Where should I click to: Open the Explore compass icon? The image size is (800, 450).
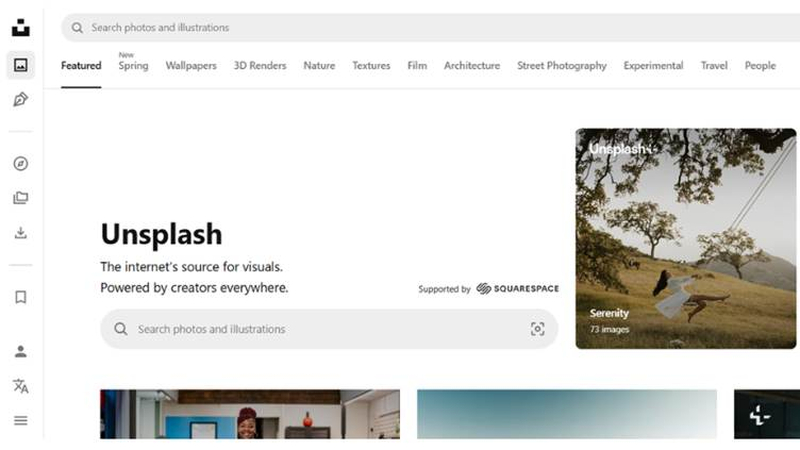click(x=20, y=164)
